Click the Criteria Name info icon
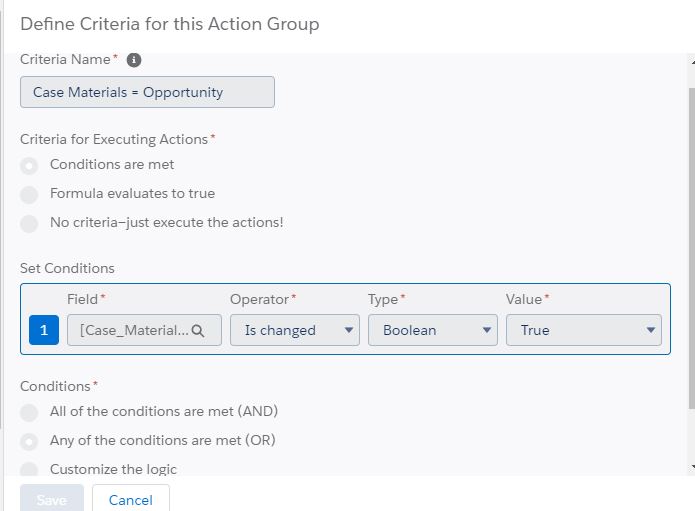 (x=134, y=60)
